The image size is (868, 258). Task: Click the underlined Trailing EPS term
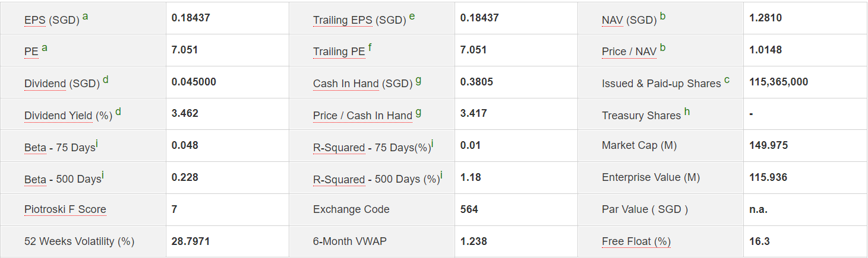pos(343,20)
